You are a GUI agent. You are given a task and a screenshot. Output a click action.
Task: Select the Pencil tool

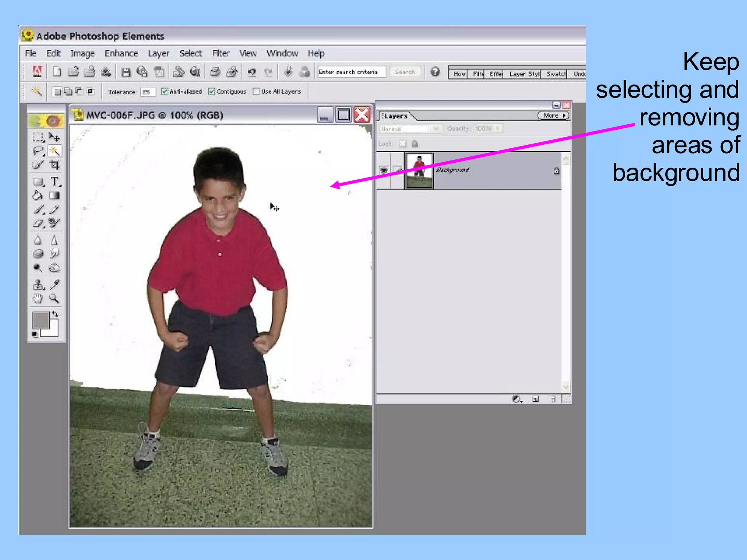tap(54, 210)
